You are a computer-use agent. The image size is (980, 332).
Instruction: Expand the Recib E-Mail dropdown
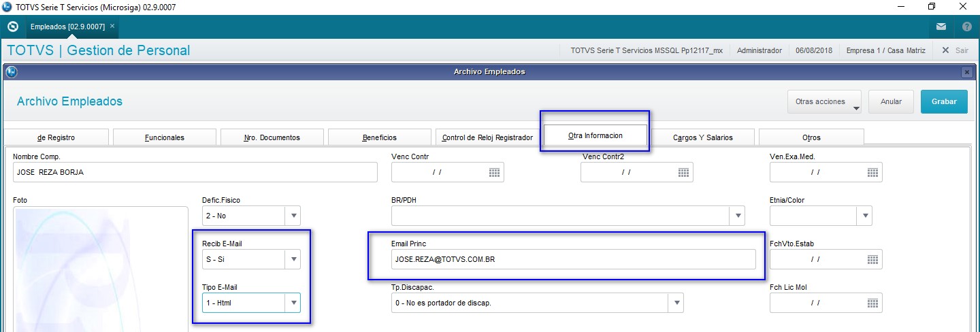pyautogui.click(x=293, y=259)
